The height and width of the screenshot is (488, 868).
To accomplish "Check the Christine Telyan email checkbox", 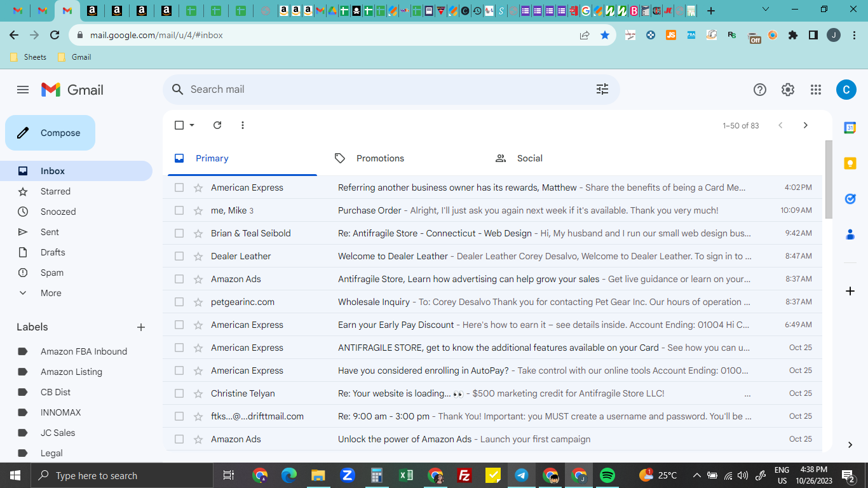I will pos(179,393).
